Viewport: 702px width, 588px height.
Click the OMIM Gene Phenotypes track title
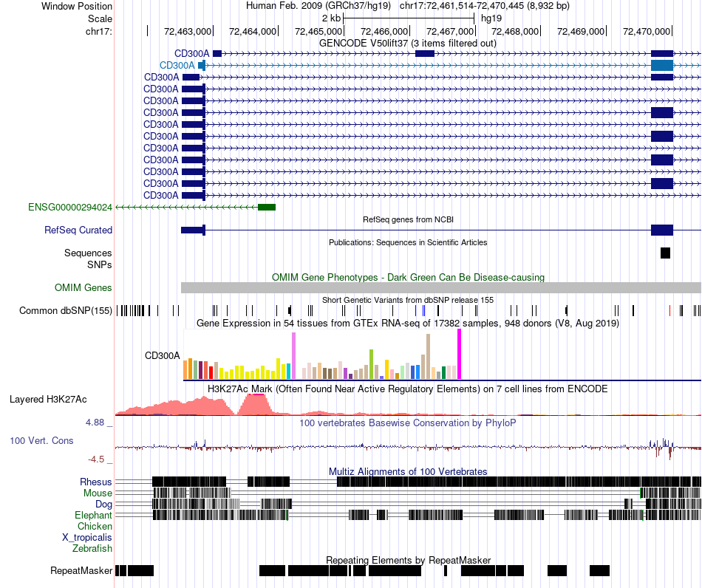408,278
